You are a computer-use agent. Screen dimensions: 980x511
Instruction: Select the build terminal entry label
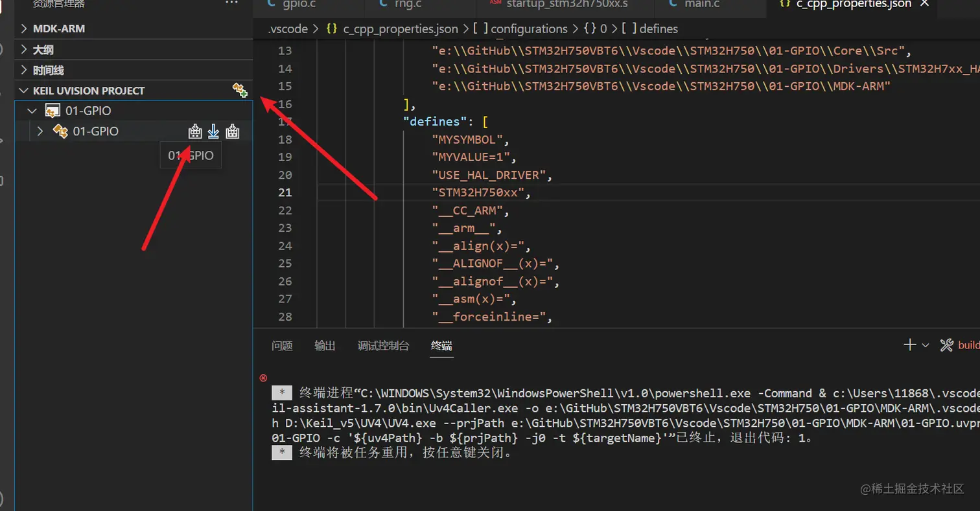point(968,345)
